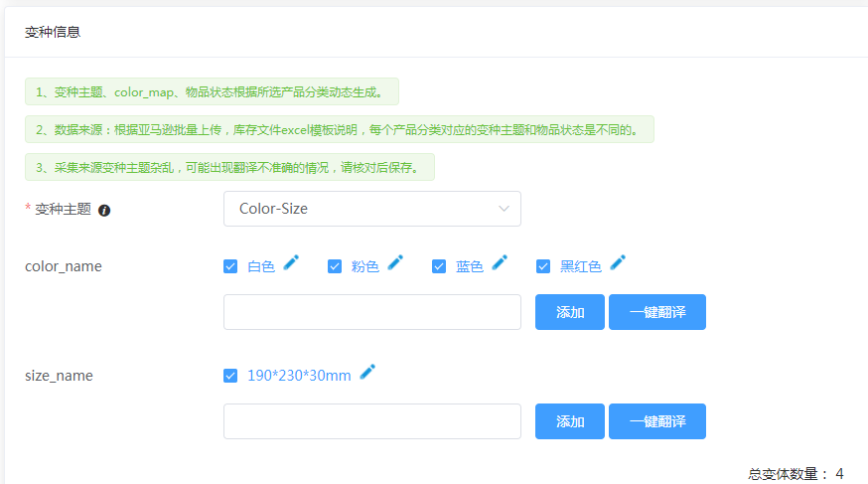Click the 粉色 color label

click(365, 267)
